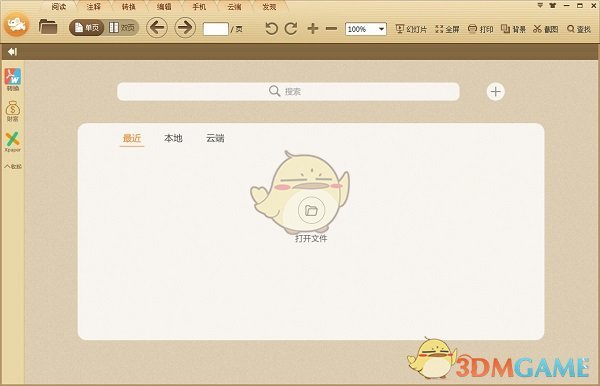Click the round folder icon on the bird

point(311,210)
